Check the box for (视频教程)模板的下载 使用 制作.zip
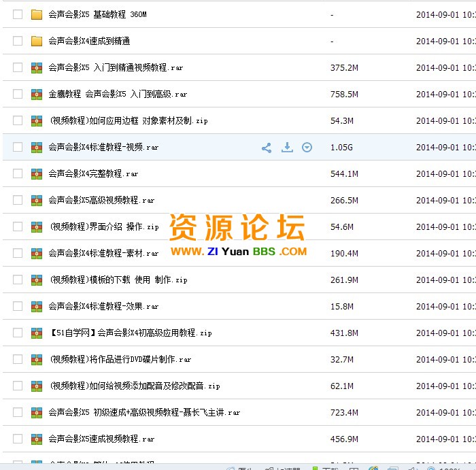476x470 pixels. tap(18, 280)
